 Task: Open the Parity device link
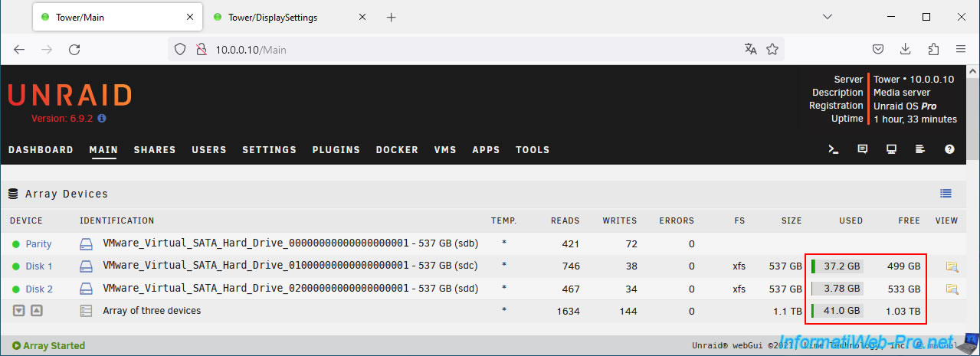tap(38, 244)
